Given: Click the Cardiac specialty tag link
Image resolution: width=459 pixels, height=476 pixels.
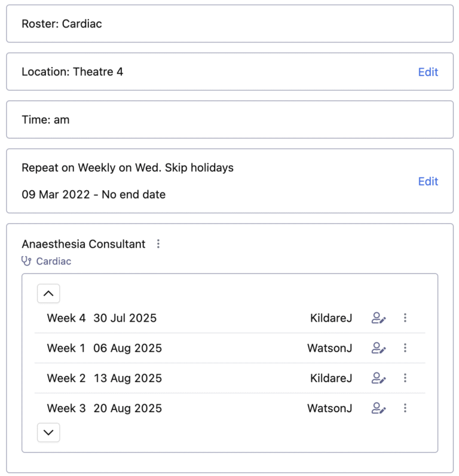Looking at the screenshot, I should [54, 261].
